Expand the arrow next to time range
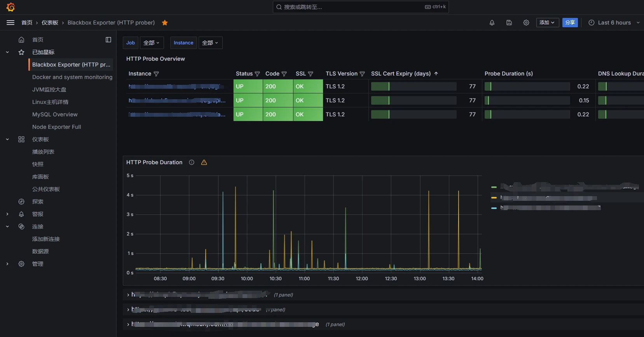Viewport: 644px width, 337px height. [x=638, y=23]
